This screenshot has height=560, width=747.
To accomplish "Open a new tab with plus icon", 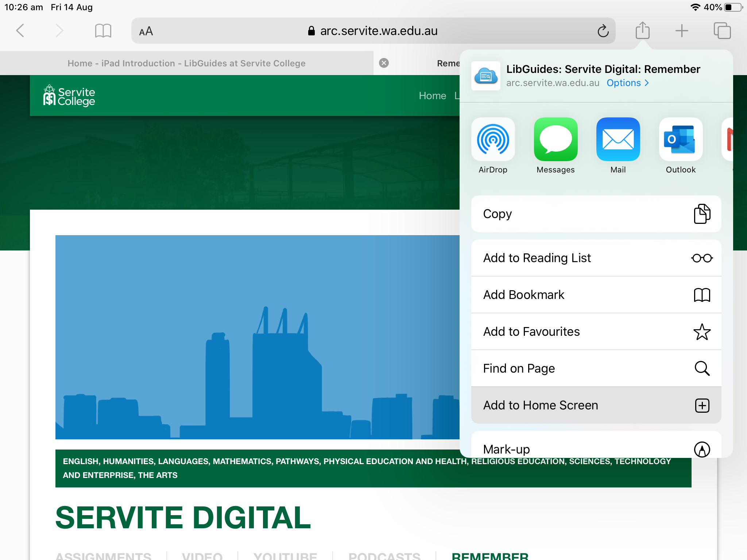I will [x=681, y=31].
